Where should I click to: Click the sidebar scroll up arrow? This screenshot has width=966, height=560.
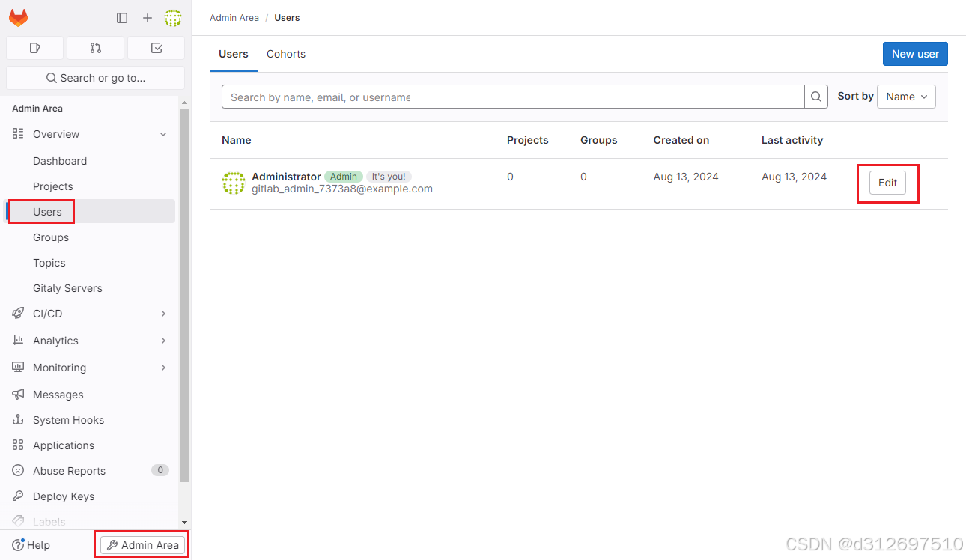pyautogui.click(x=184, y=102)
